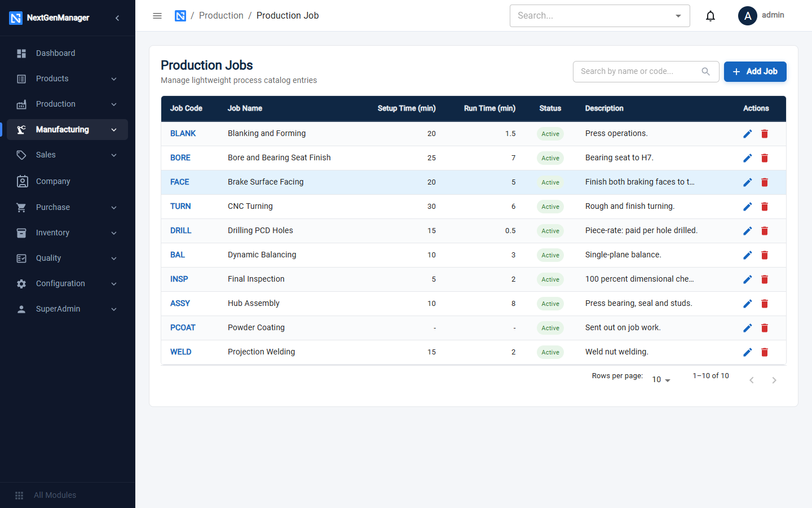Edit the PCOAT job entry

coord(748,328)
